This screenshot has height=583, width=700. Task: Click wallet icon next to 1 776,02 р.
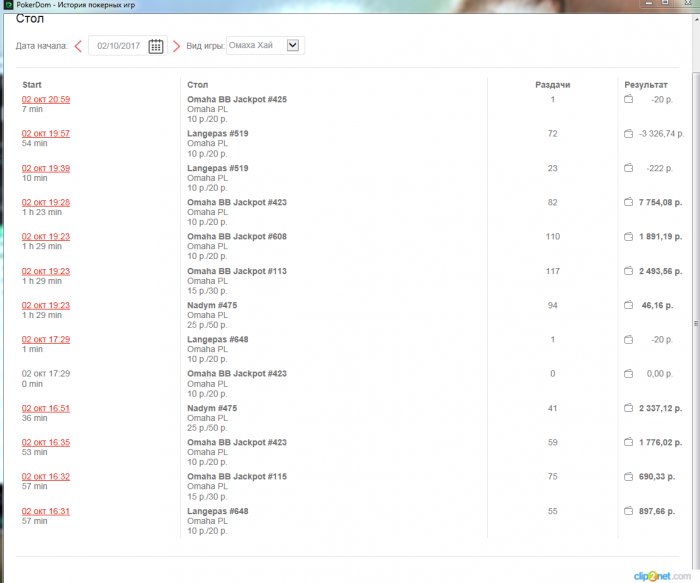(629, 442)
